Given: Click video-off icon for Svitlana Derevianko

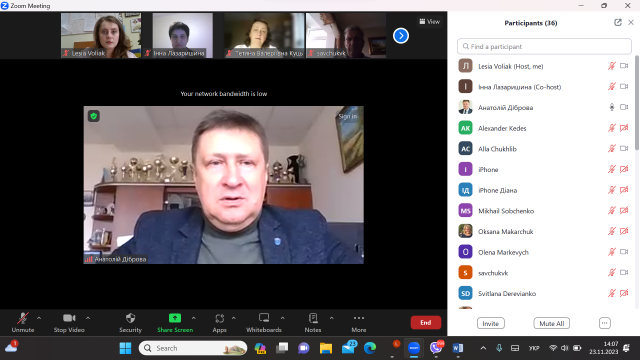Looking at the screenshot, I should click(x=624, y=293).
